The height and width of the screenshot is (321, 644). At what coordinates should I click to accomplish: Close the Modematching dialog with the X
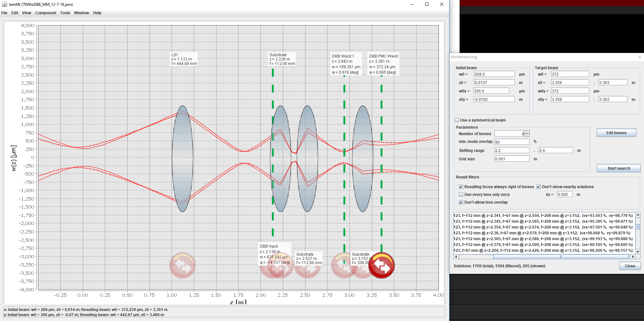[x=639, y=57]
